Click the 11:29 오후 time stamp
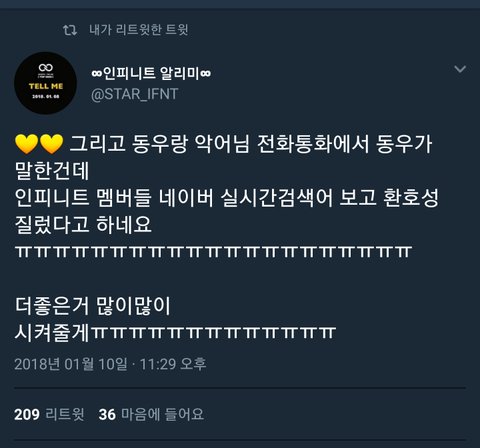 (173, 364)
